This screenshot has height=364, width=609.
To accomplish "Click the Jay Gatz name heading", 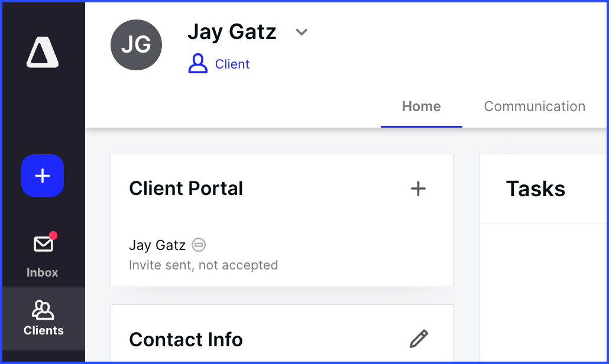I will tap(232, 32).
